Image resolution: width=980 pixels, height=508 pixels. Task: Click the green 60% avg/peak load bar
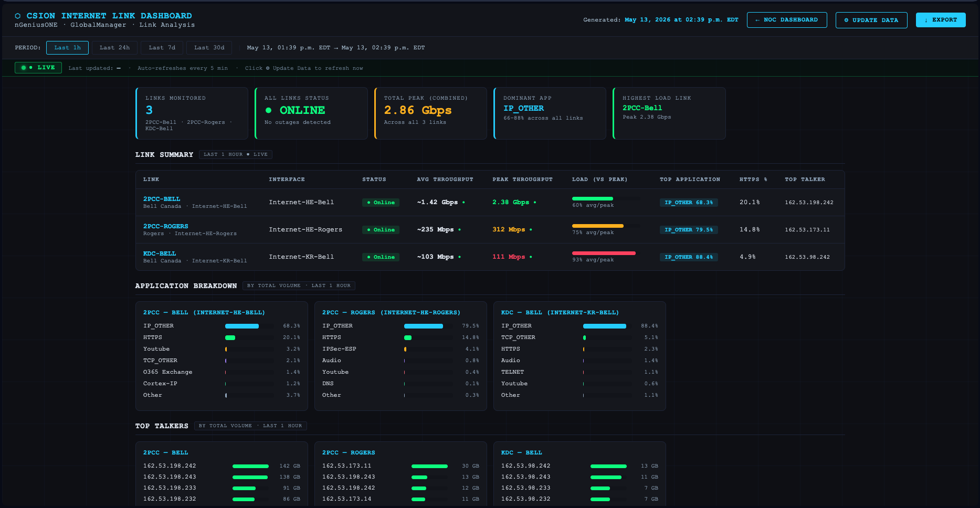[x=593, y=198]
